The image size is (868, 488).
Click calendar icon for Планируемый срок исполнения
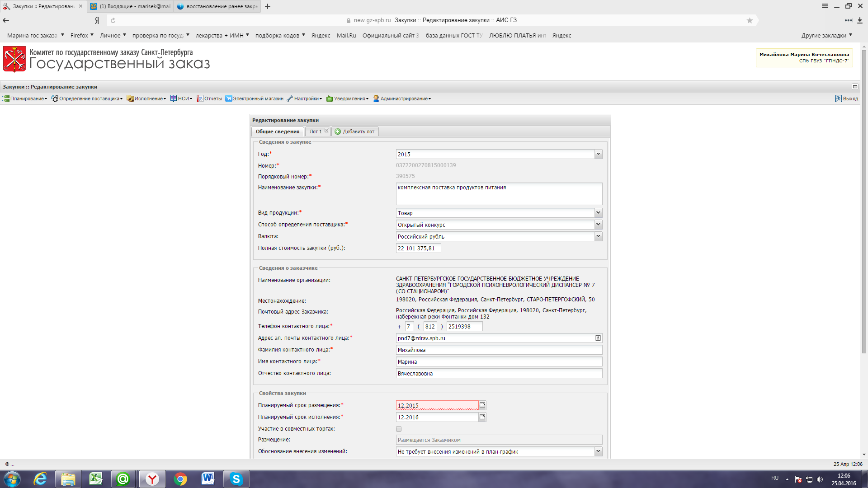482,417
